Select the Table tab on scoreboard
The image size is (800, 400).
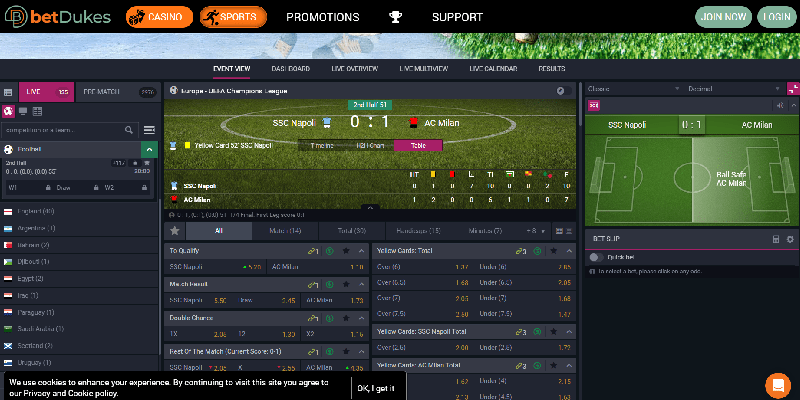418,145
